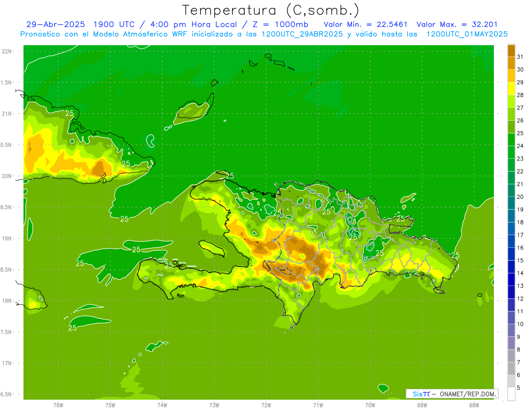
Task: Click the "17N" latitude label
Action: 7,364
